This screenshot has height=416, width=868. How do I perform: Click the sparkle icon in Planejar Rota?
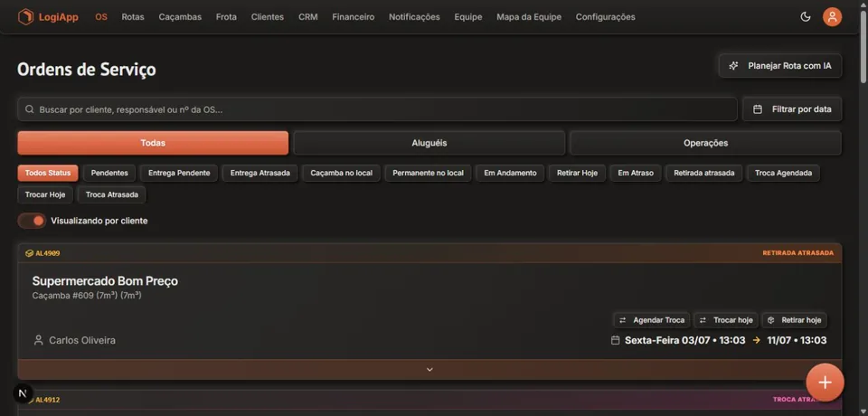point(733,65)
